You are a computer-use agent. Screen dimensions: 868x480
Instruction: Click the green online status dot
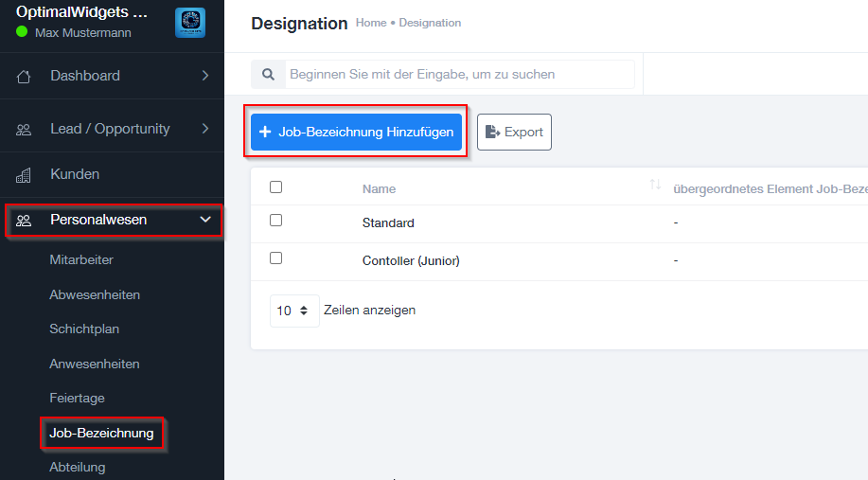pyautogui.click(x=22, y=31)
